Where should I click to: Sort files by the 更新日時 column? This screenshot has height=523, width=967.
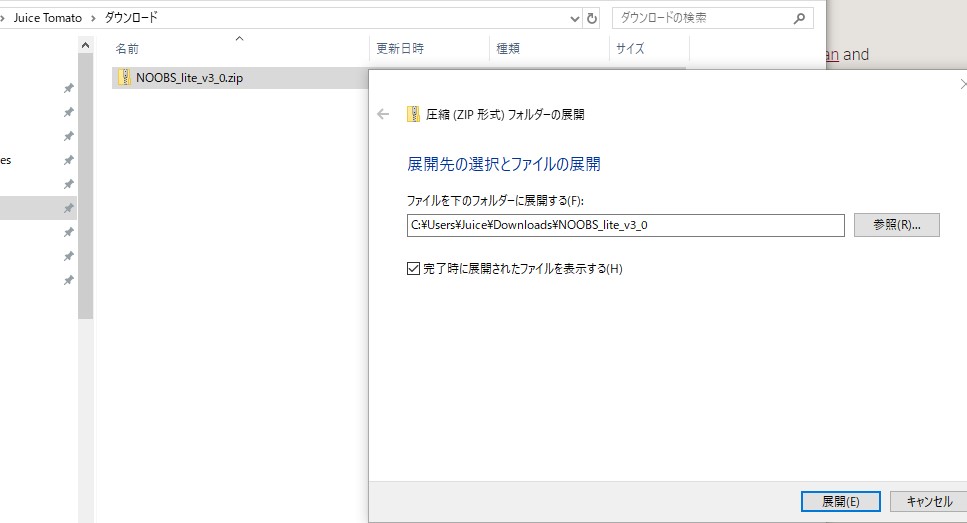coord(400,49)
